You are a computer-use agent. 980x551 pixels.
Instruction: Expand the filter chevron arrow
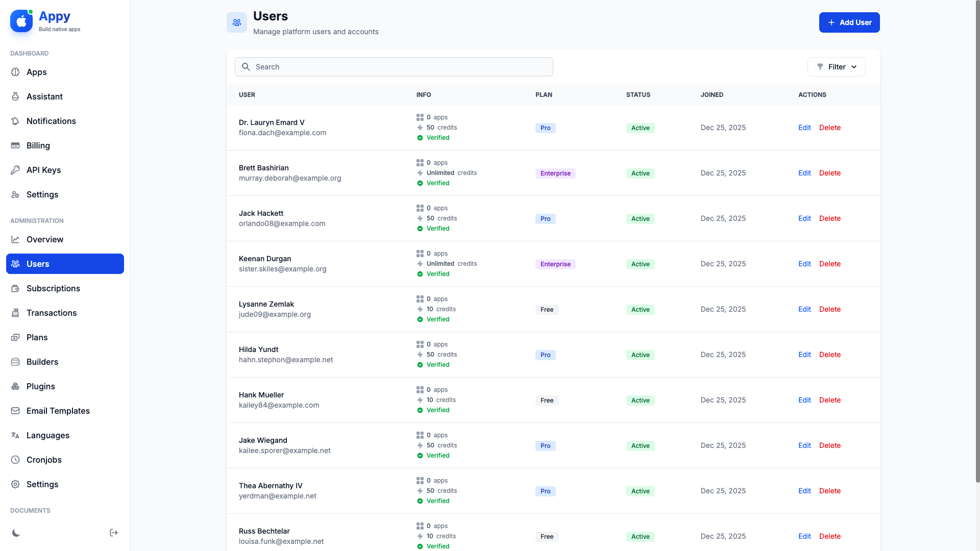854,67
